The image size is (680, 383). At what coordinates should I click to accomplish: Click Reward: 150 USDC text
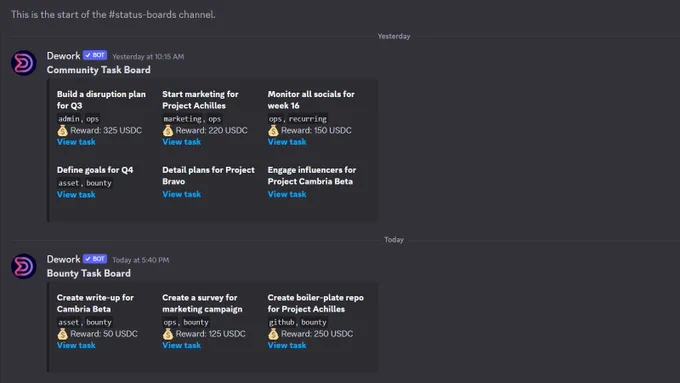coord(316,130)
